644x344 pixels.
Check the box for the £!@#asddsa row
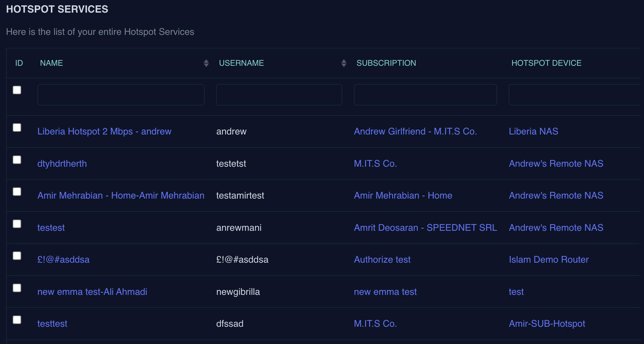coord(17,256)
